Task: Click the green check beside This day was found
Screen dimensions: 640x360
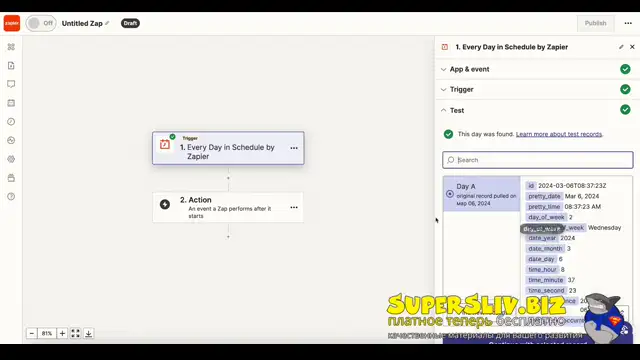Action: (x=448, y=134)
